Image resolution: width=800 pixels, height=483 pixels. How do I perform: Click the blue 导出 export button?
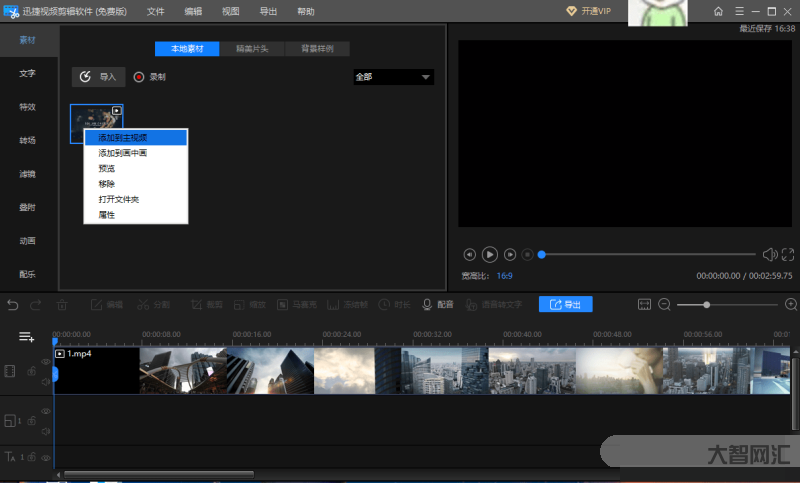tap(566, 304)
